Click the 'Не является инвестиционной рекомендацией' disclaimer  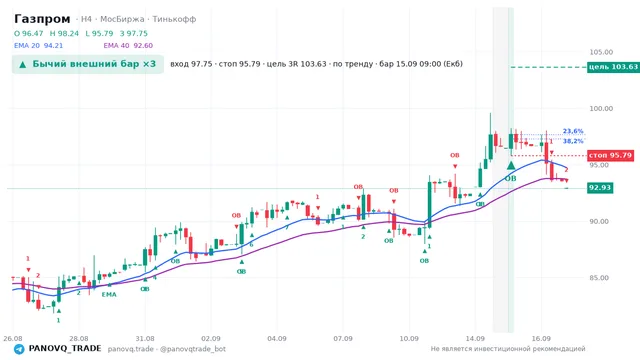[x=508, y=349]
